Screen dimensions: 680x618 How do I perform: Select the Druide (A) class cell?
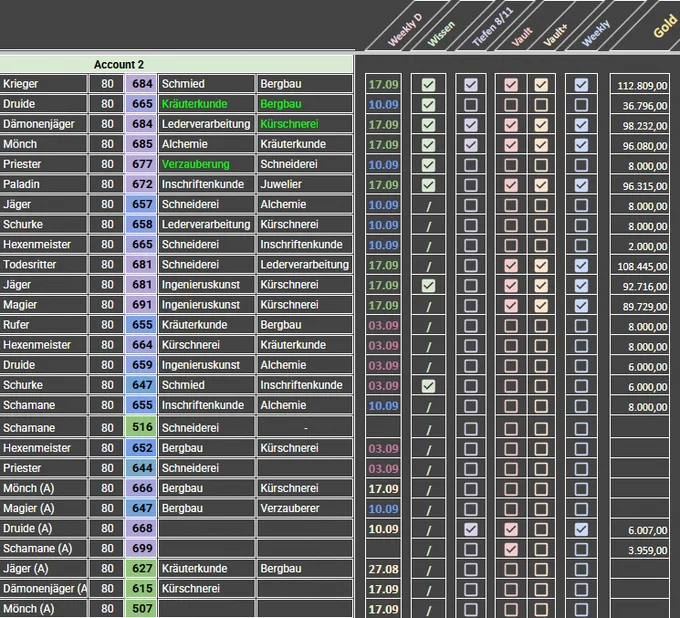[x=43, y=528]
